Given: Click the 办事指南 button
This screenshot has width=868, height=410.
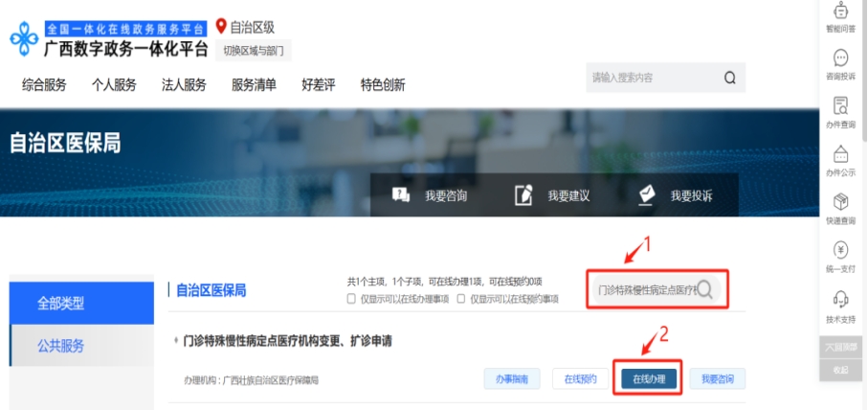Looking at the screenshot, I should tap(512, 379).
